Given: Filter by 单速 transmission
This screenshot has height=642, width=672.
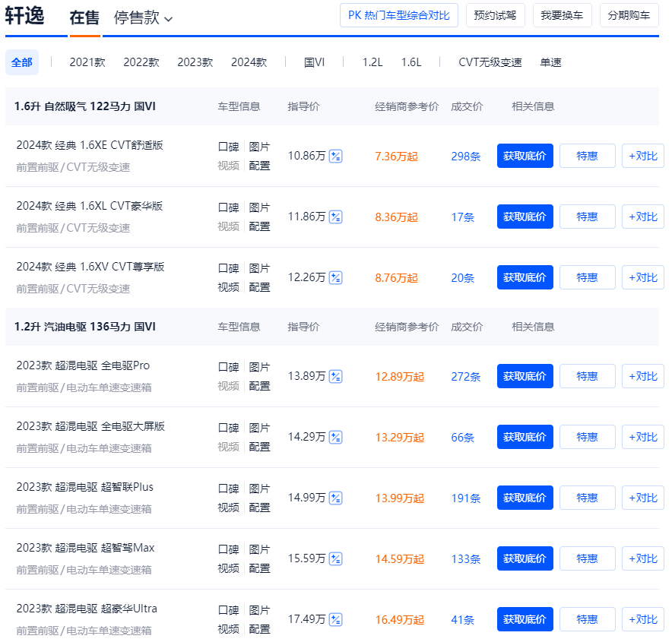Looking at the screenshot, I should coord(550,62).
